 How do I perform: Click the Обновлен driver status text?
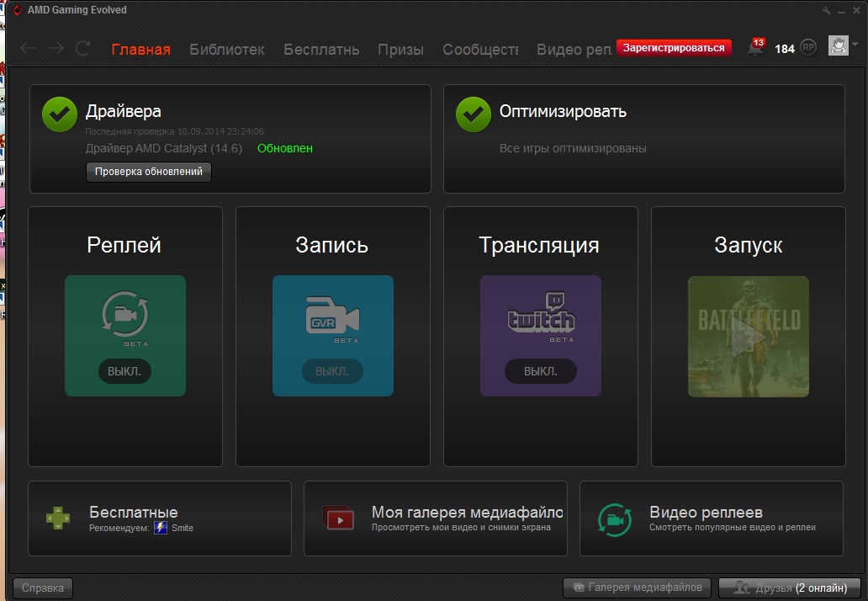click(x=284, y=148)
